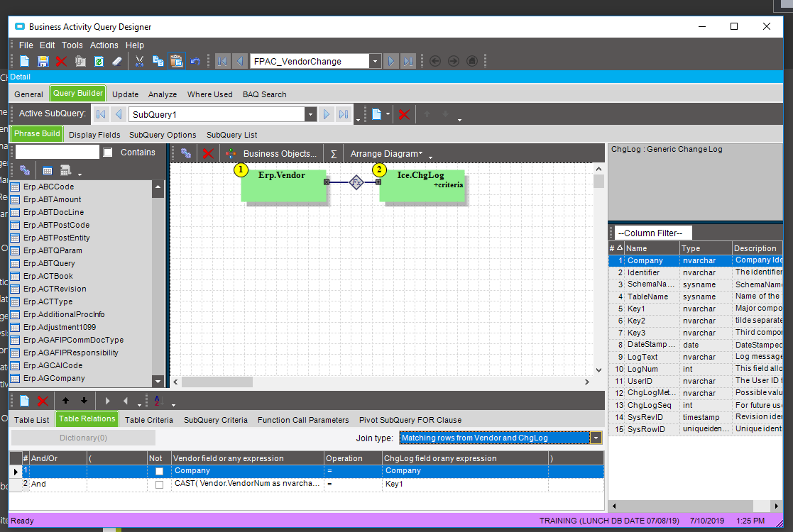Select the Key1 column row

[x=696, y=308]
